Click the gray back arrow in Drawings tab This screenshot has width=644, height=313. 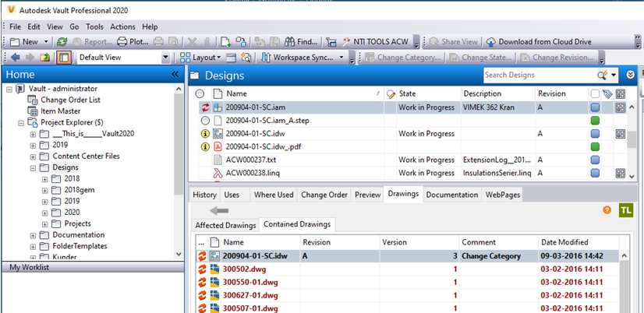(219, 211)
